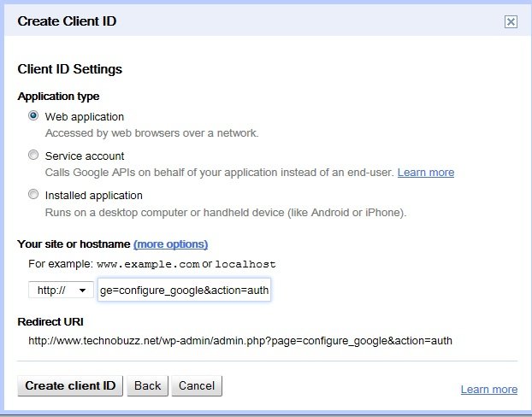Open Learn more link beside Service account description
532x417 pixels.
[426, 173]
